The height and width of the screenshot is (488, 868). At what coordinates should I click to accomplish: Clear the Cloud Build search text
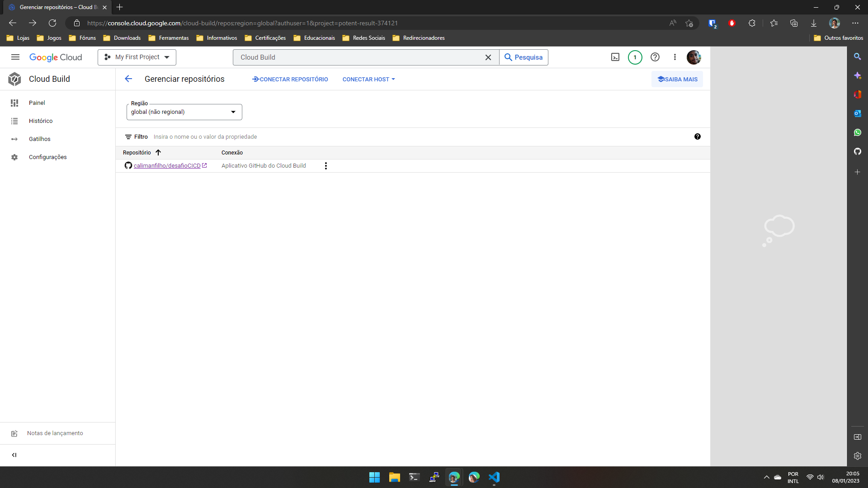488,57
